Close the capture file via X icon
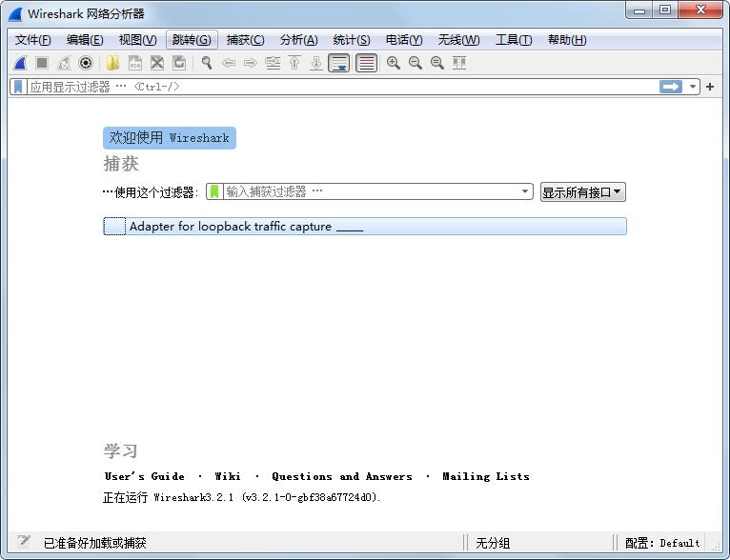Screen dimensions: 730x560 tap(157, 63)
